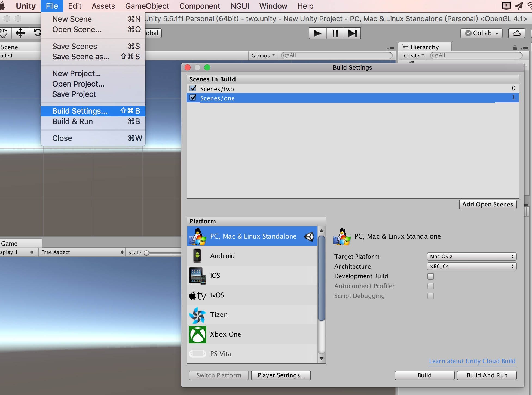This screenshot has height=395, width=532.
Task: Enable the Development Build checkbox
Action: (x=431, y=276)
